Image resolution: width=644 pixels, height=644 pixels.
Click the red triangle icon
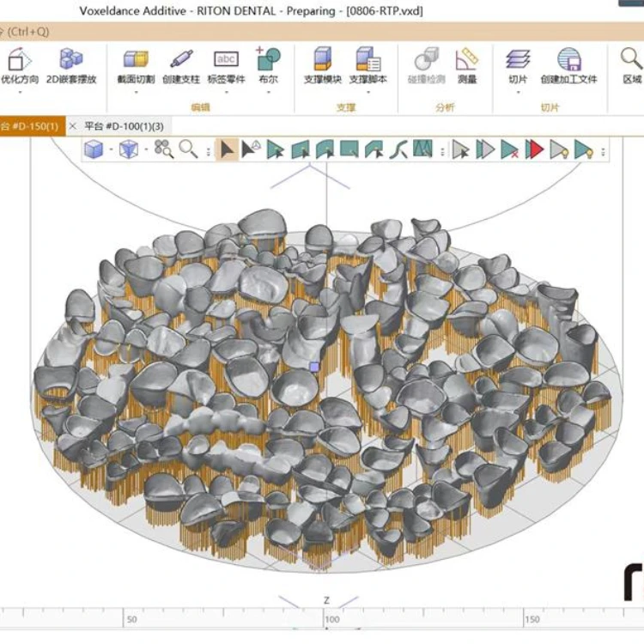[x=534, y=149]
